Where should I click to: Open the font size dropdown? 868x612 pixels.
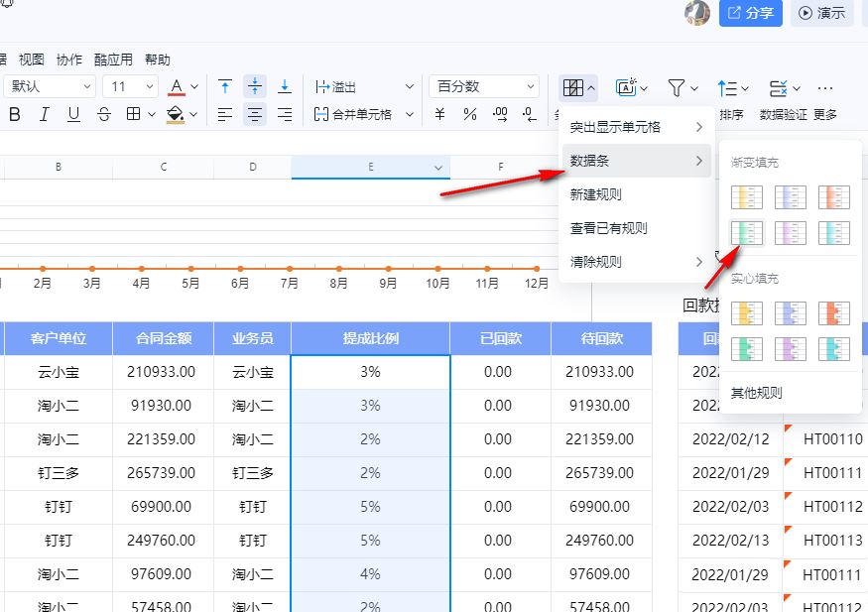(131, 87)
